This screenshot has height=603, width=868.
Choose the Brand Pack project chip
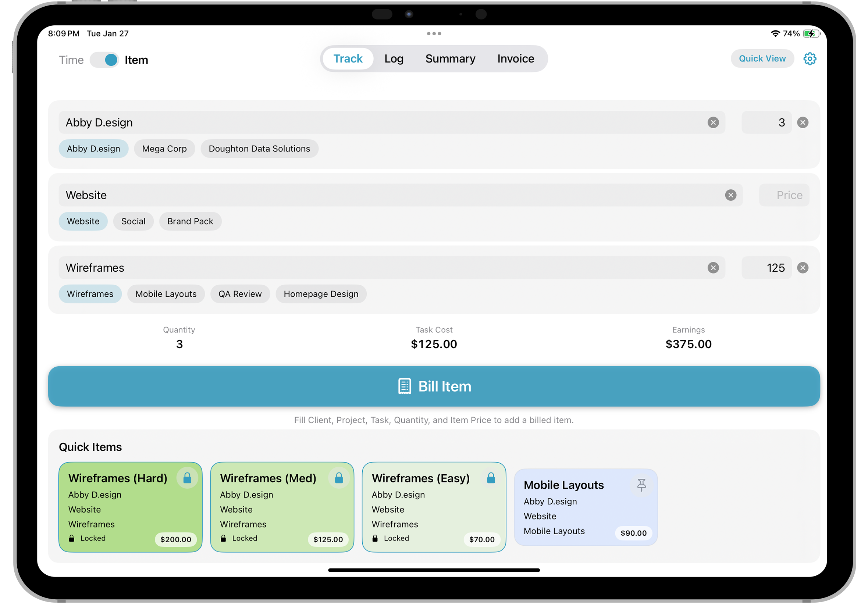click(190, 221)
